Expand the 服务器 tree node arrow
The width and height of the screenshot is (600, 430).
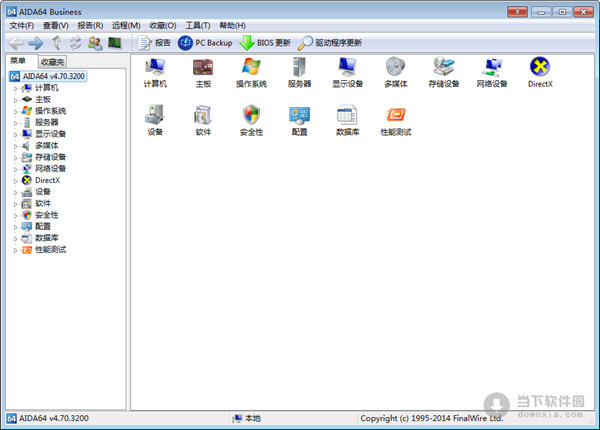(x=16, y=123)
